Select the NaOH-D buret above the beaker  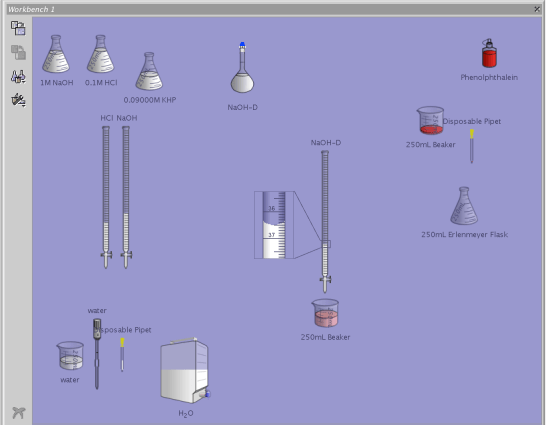[x=325, y=222]
